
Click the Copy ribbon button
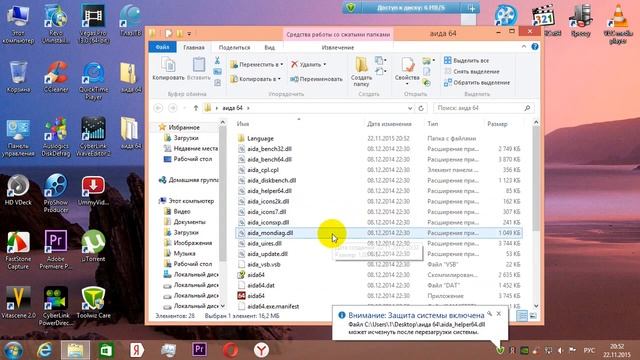click(x=168, y=69)
